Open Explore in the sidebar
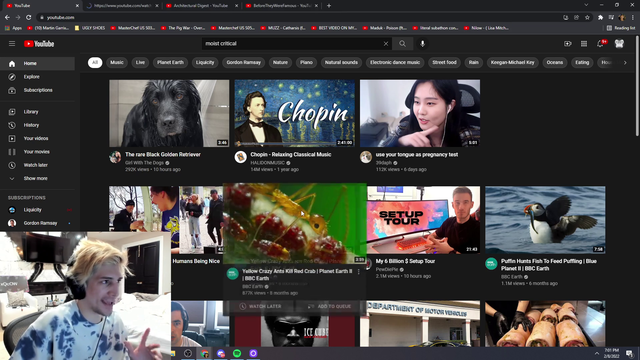Screen dimensions: 640x360 pos(38,77)
